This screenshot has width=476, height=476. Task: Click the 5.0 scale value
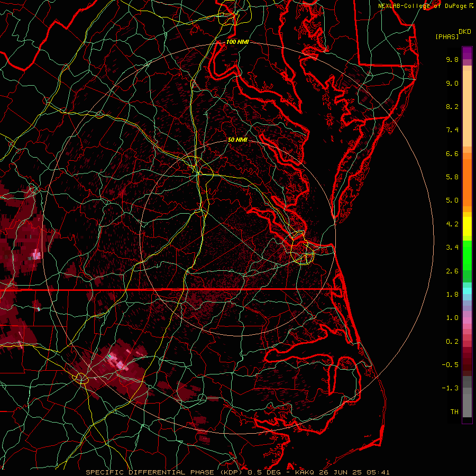click(452, 200)
